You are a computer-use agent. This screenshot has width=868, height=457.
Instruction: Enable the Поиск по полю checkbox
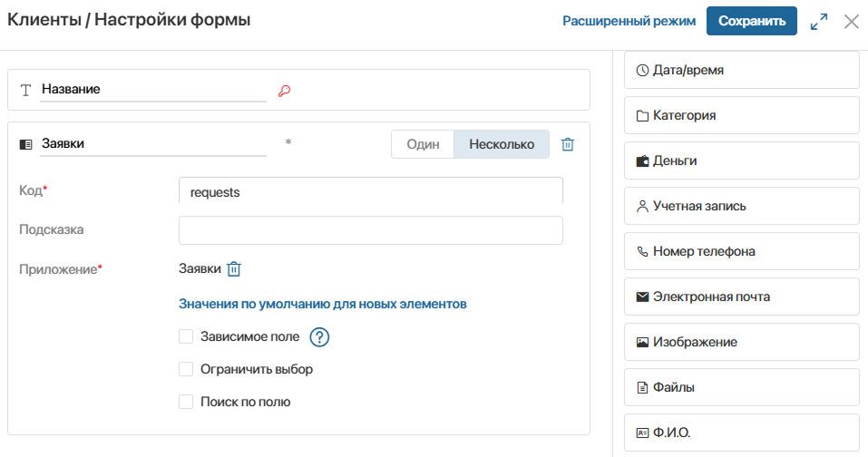pos(186,402)
